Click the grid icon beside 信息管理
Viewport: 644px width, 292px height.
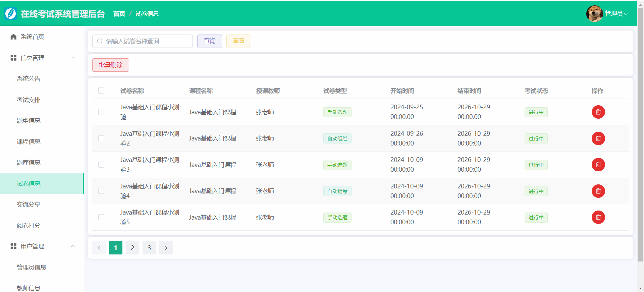tap(13, 58)
